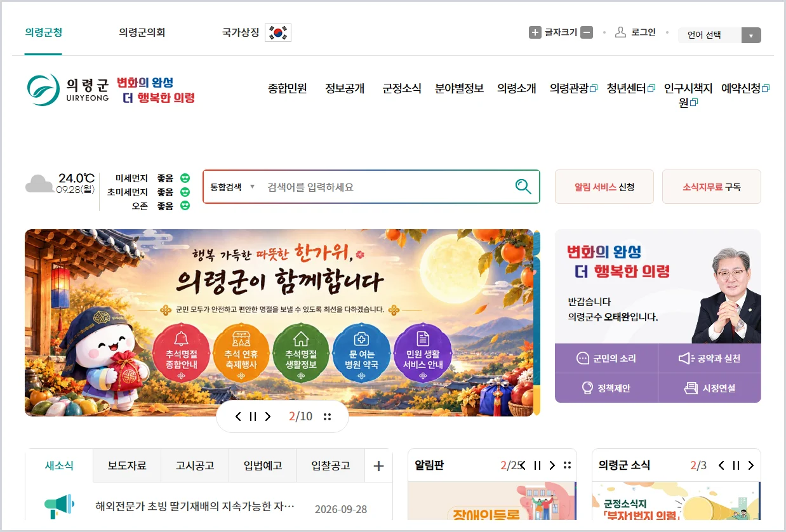Viewport: 786px width, 532px height.
Task: Open 군민의 소리 speech bubble link
Action: (606, 359)
